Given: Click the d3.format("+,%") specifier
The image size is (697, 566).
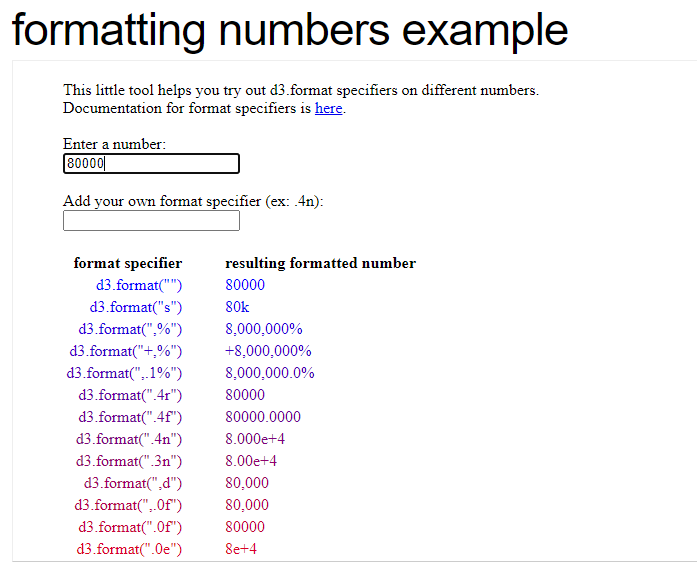Looking at the screenshot, I should 126,351.
